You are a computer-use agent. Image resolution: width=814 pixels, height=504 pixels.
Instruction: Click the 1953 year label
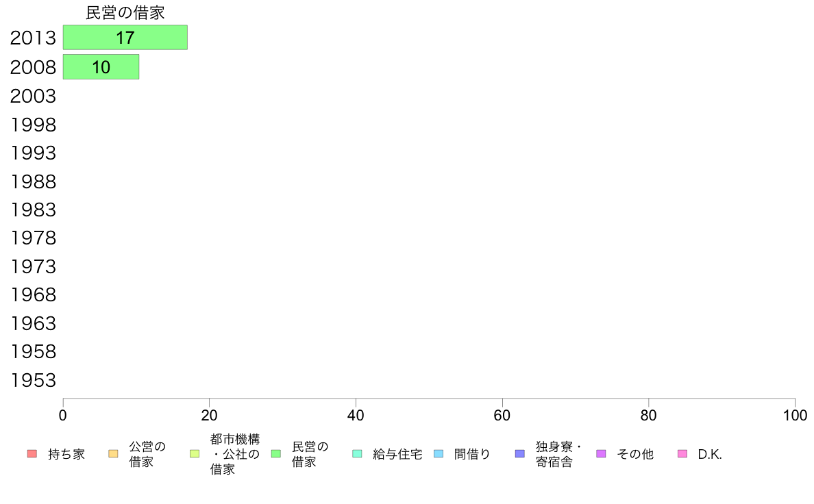pos(33,381)
